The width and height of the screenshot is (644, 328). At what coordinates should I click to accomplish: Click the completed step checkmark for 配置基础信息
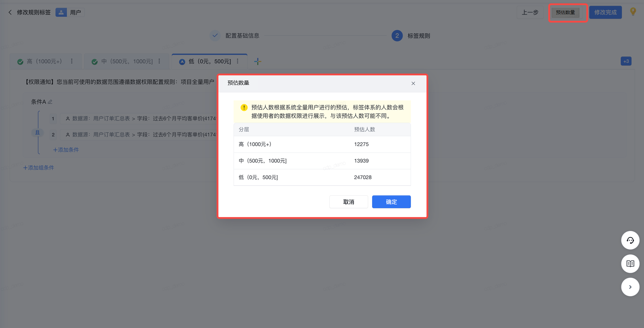tap(215, 36)
